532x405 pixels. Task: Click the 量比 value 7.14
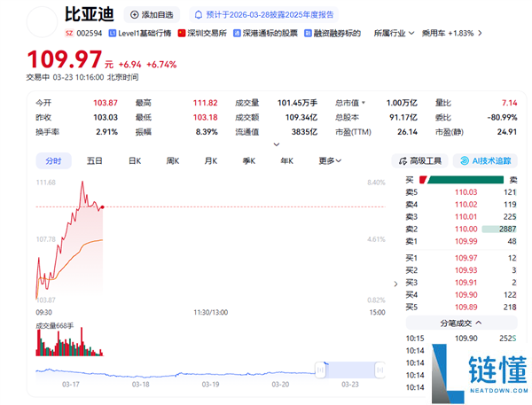(510, 103)
